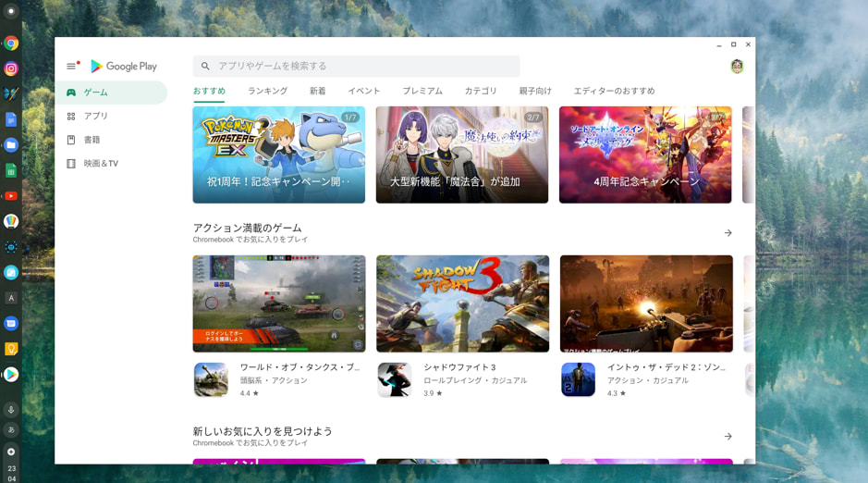Expand 新しいお気に入りを見つけよう section with arrow
The height and width of the screenshot is (483, 868).
[727, 437]
